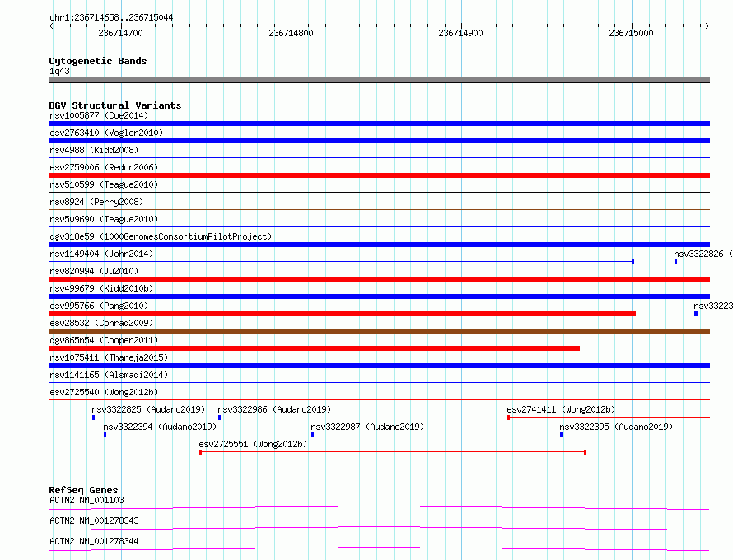Image resolution: width=733 pixels, height=560 pixels.
Task: Select the ACTN2|NM_001278343 gene label
Action: (94, 520)
